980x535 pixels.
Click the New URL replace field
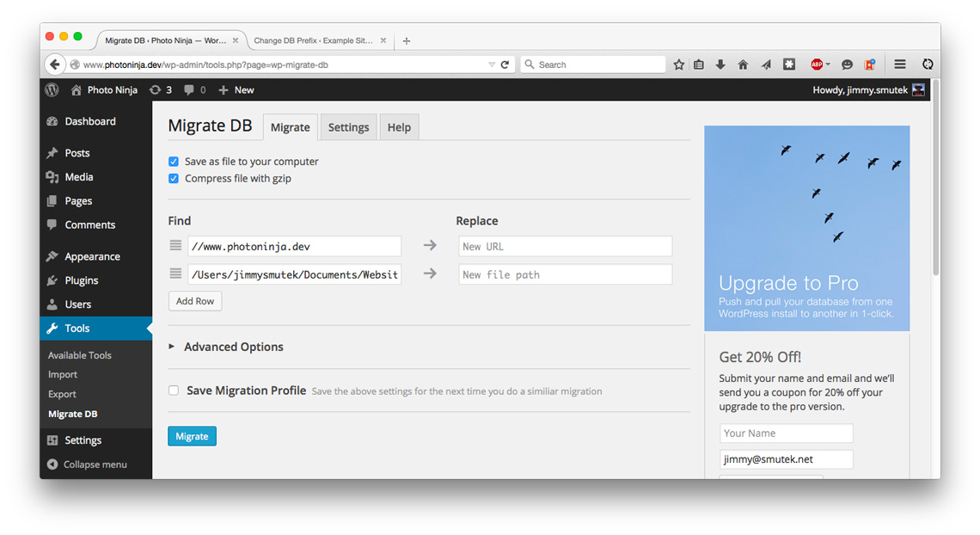tap(565, 246)
